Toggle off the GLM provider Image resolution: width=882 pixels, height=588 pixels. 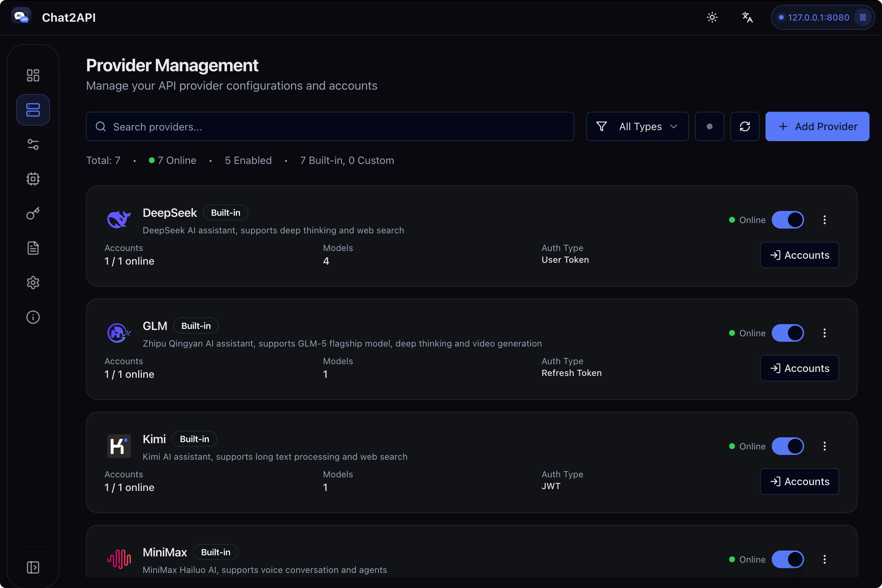tap(788, 333)
